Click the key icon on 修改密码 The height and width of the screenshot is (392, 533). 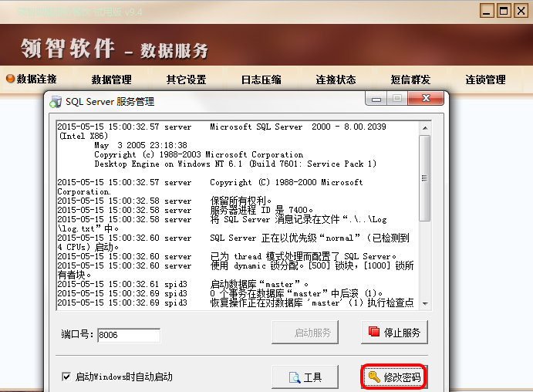coord(374,377)
